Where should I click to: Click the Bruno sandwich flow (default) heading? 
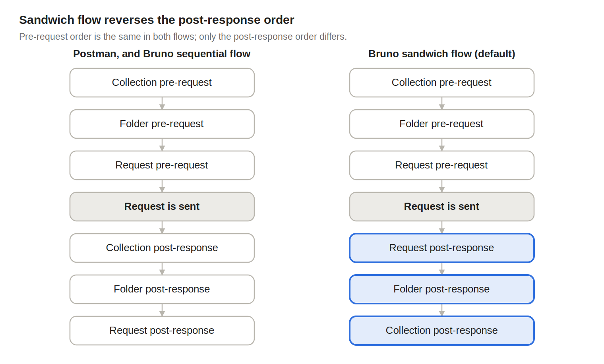tap(442, 54)
